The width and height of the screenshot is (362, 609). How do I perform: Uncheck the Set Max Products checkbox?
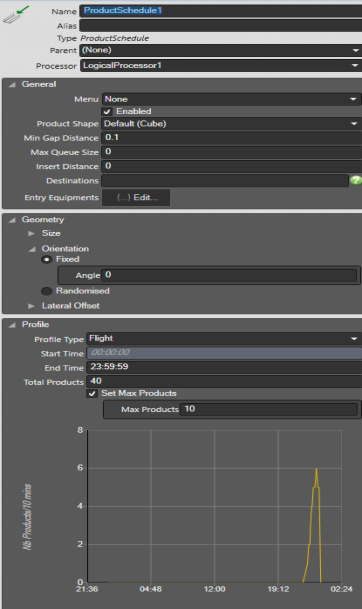[x=92, y=393]
